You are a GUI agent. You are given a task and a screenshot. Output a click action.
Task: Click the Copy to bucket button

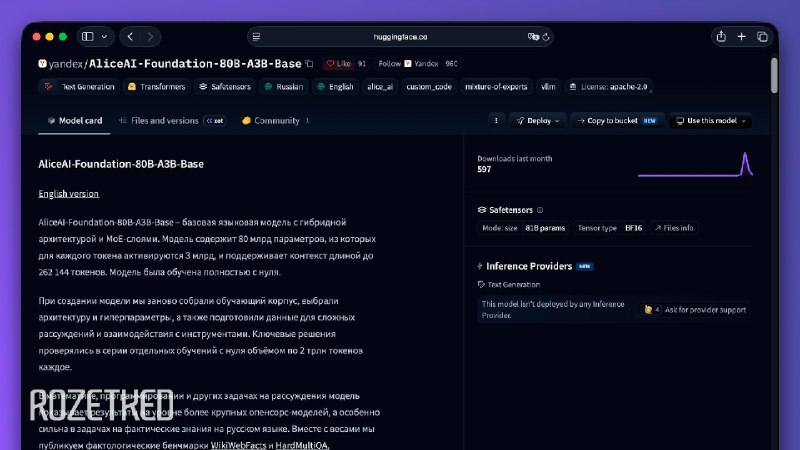point(617,121)
